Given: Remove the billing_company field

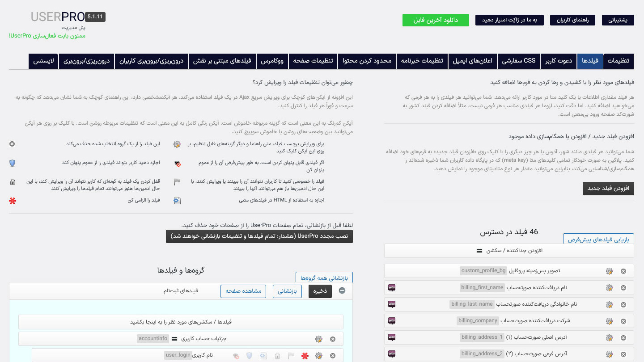Looking at the screenshot, I should (x=623, y=321).
